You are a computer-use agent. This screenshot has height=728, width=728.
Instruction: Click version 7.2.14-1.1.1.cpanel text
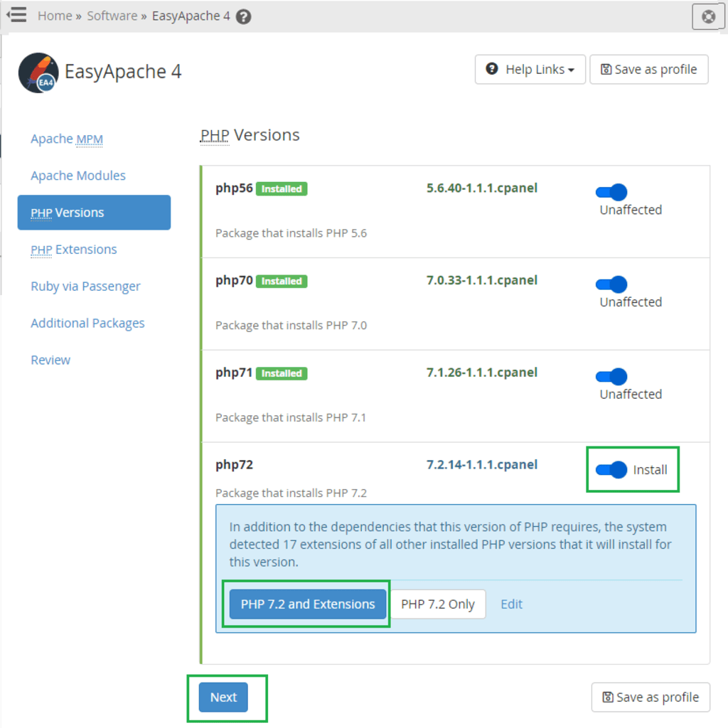482,465
